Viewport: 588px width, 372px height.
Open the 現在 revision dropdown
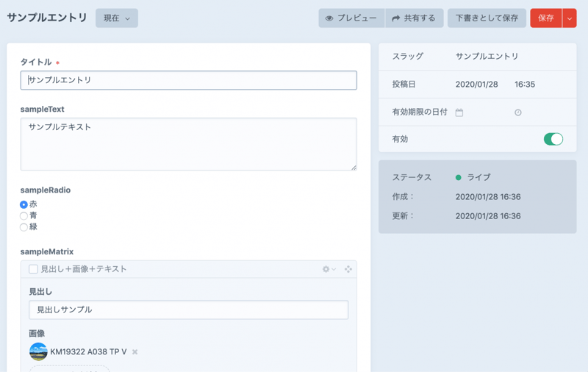(x=117, y=18)
